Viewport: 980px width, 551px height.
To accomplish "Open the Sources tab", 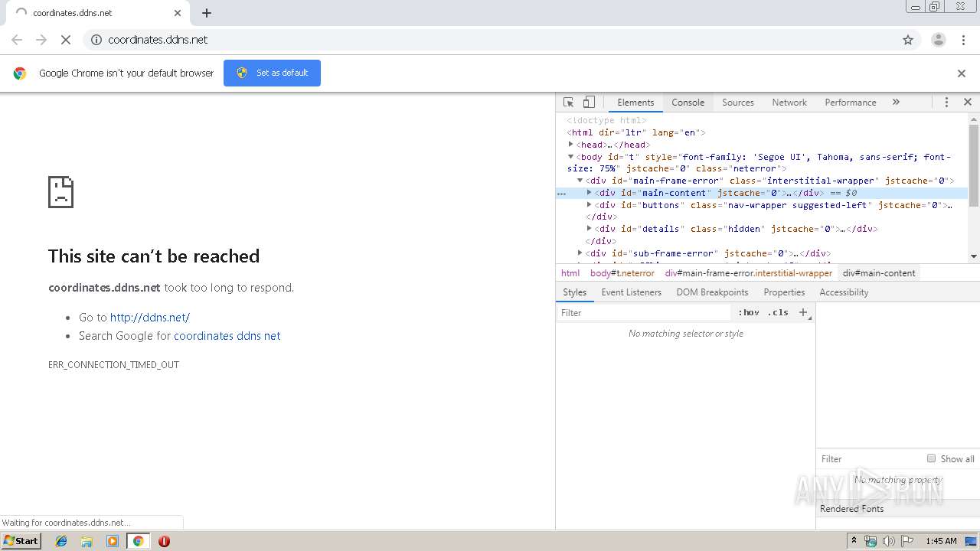I will (738, 103).
